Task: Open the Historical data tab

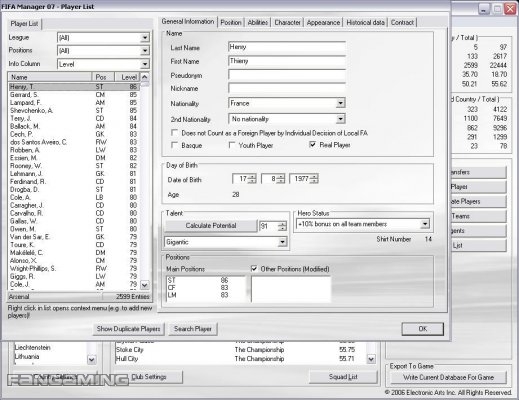Action: pyautogui.click(x=365, y=22)
